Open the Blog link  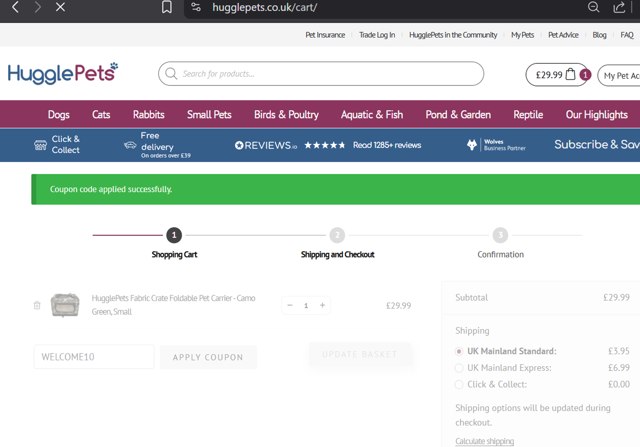(x=599, y=35)
